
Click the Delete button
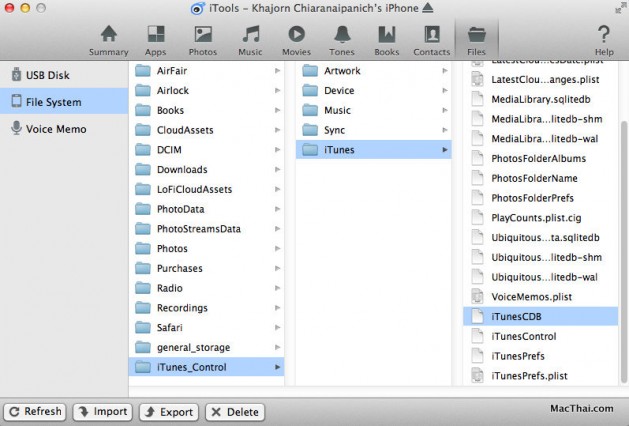click(x=235, y=412)
